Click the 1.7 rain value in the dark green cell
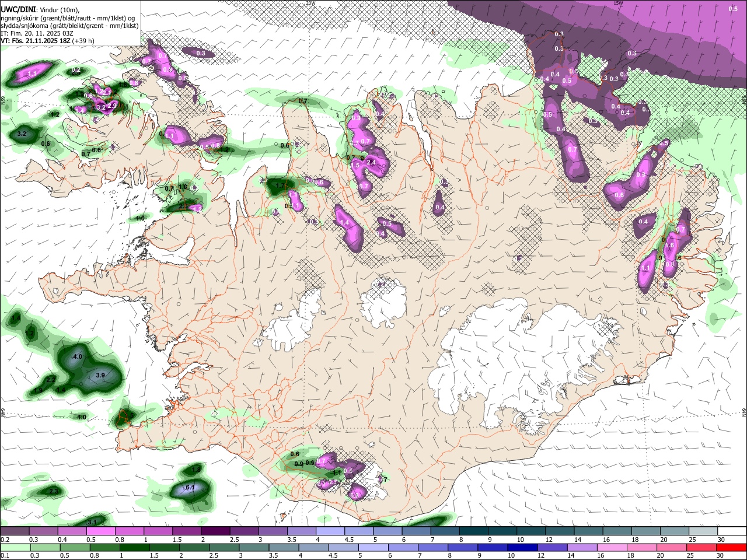This screenshot has width=747, height=560. (280, 186)
